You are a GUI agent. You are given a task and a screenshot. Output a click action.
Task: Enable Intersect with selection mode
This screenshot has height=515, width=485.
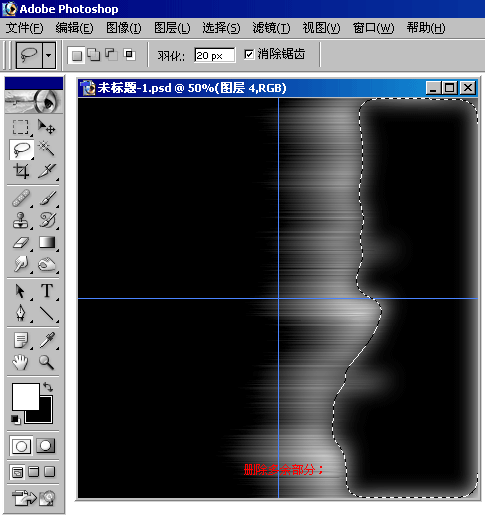(129, 55)
